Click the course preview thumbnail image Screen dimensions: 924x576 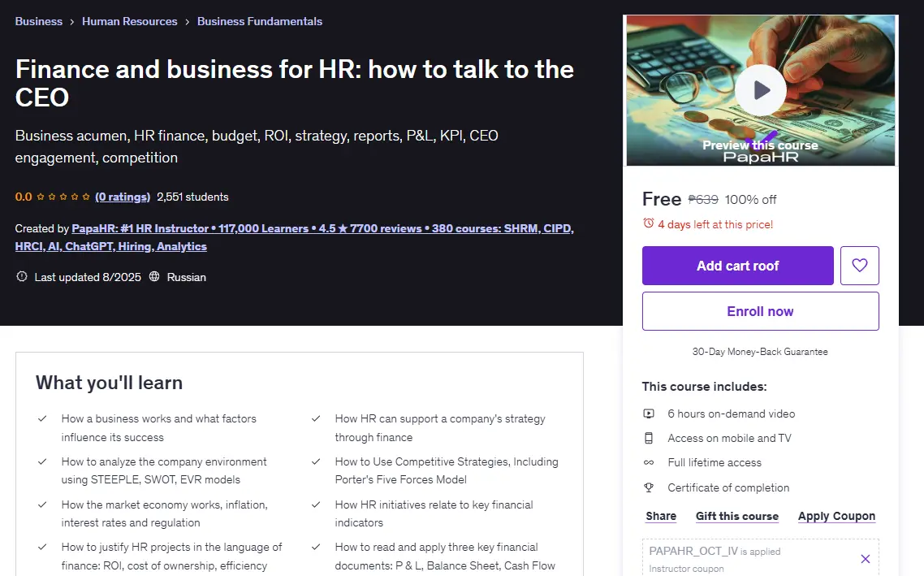point(760,90)
